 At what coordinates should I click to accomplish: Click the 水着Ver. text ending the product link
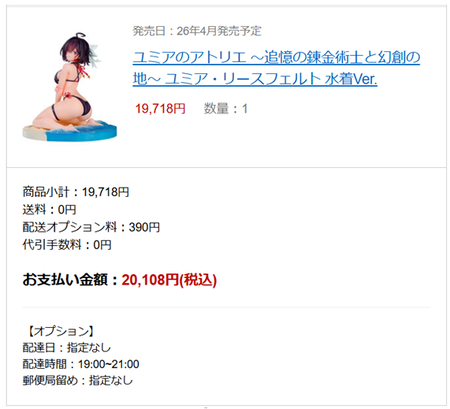(x=351, y=79)
